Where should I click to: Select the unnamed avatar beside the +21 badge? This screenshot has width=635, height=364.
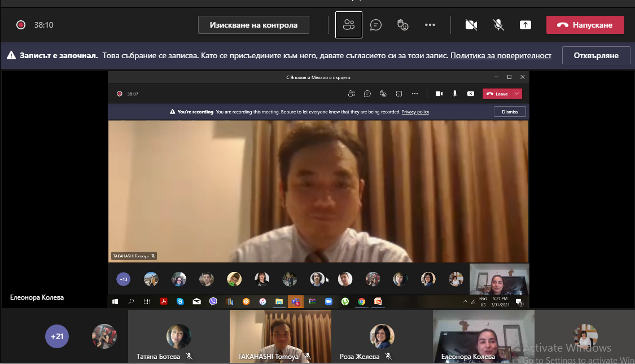(104, 336)
